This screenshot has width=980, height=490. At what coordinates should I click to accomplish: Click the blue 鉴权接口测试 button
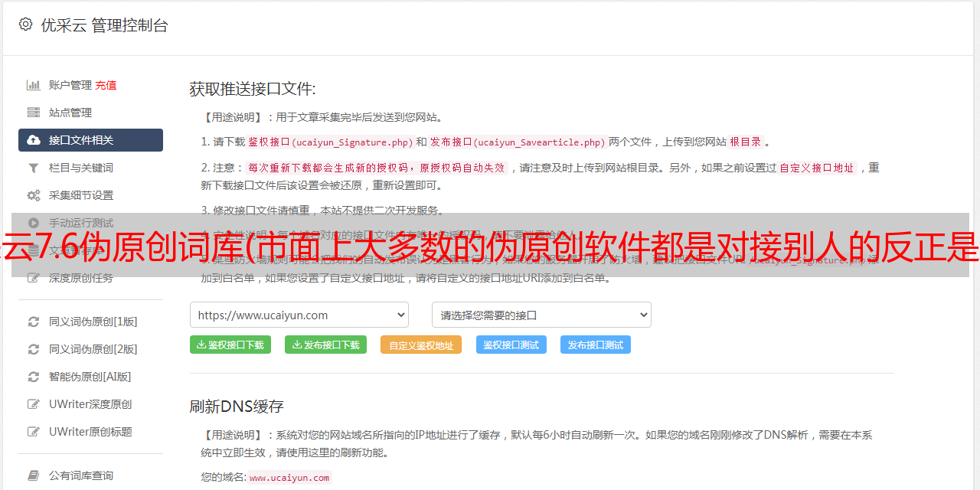tap(511, 345)
